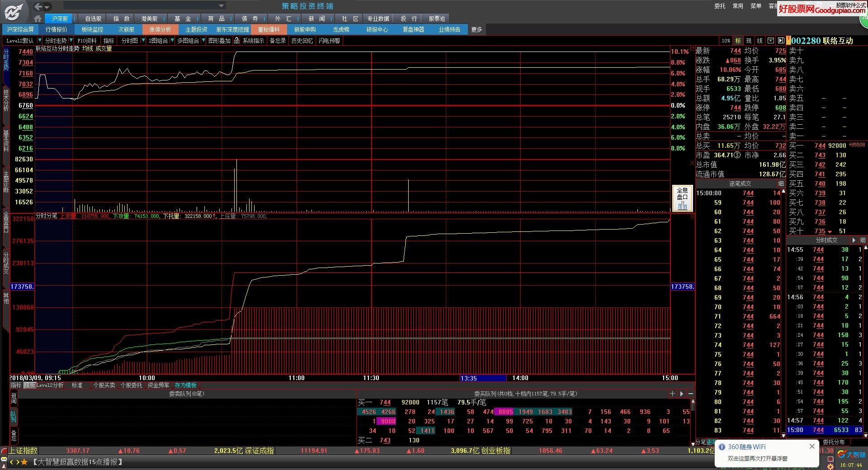Screen dimensions: 868x470
Task: Switch to the 龙虎榜 tab
Action: click(341, 29)
